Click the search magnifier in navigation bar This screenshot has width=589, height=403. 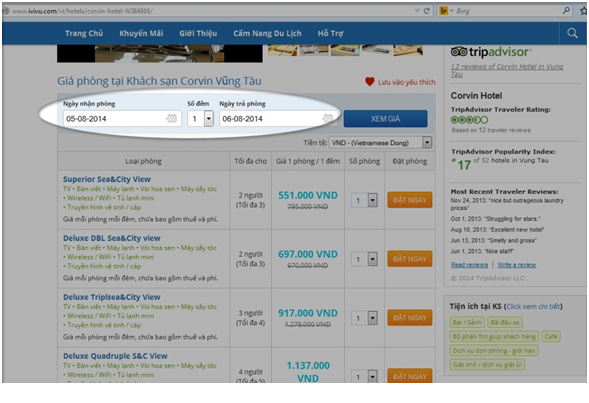[x=572, y=33]
